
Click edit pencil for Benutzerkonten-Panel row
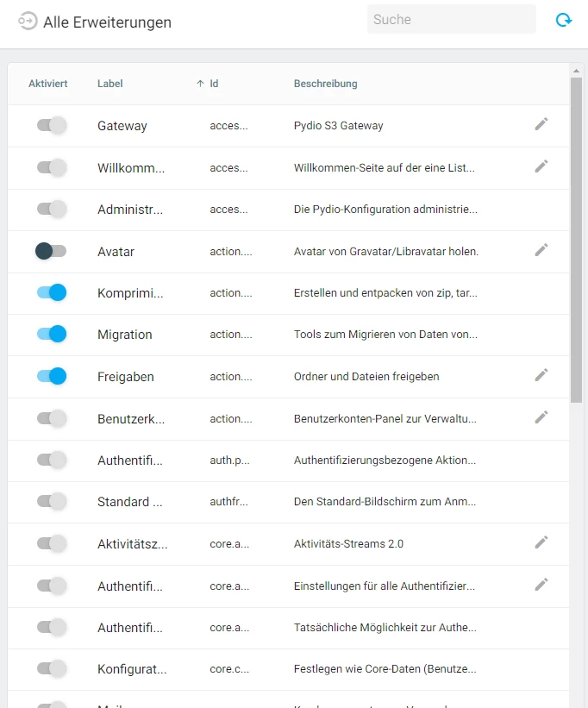pos(541,417)
